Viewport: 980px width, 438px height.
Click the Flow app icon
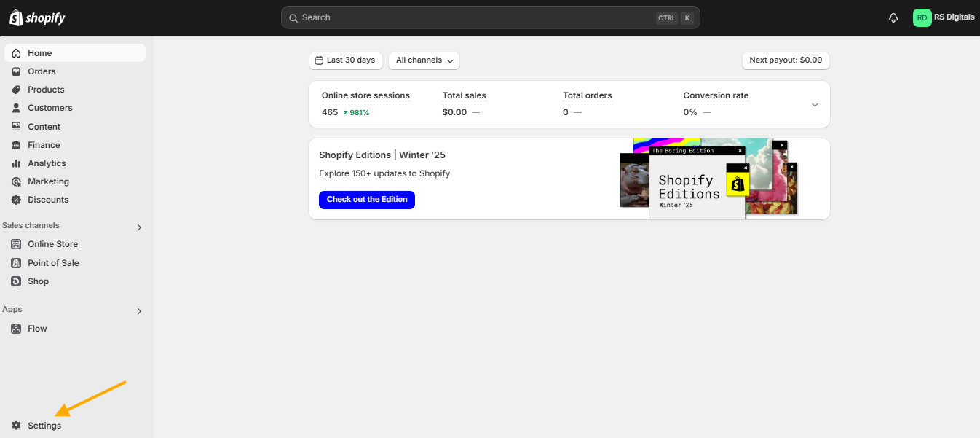click(x=16, y=329)
